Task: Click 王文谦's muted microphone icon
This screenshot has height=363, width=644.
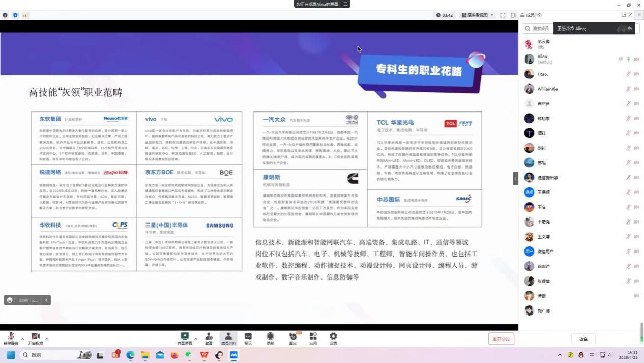Action: pyautogui.click(x=629, y=237)
